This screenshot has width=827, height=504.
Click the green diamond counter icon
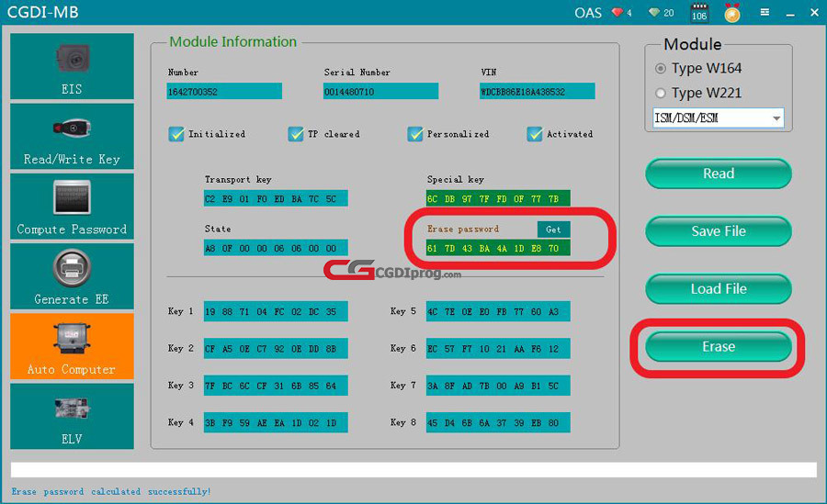[x=654, y=12]
